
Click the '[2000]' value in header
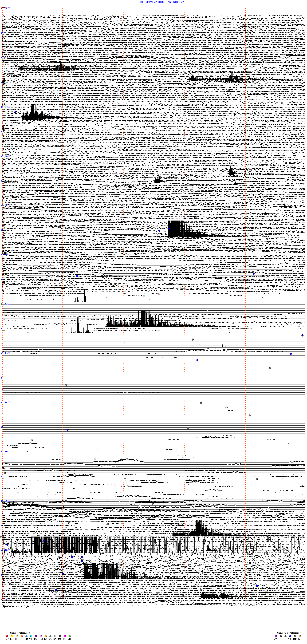coord(177,2)
